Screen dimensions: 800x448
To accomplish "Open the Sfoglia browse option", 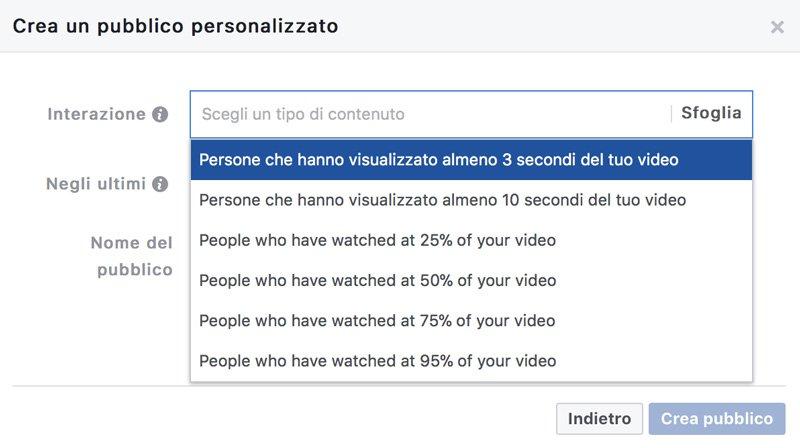I will pyautogui.click(x=711, y=113).
